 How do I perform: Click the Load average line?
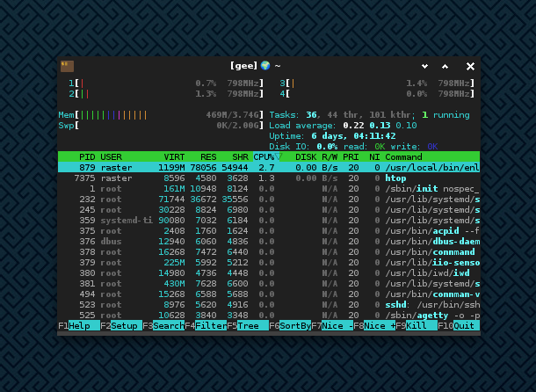pyautogui.click(x=343, y=126)
